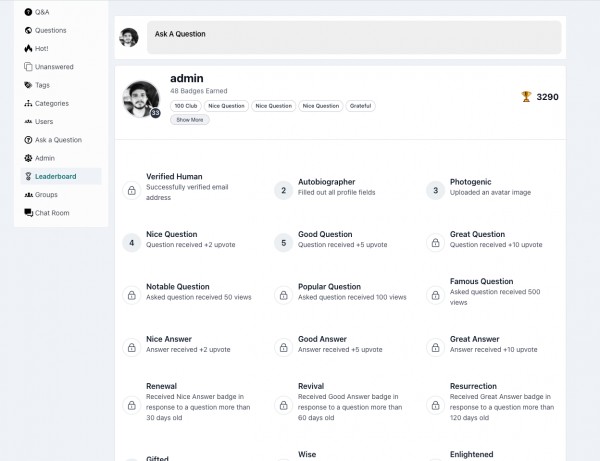Click the Ask A Question input box

pos(353,37)
